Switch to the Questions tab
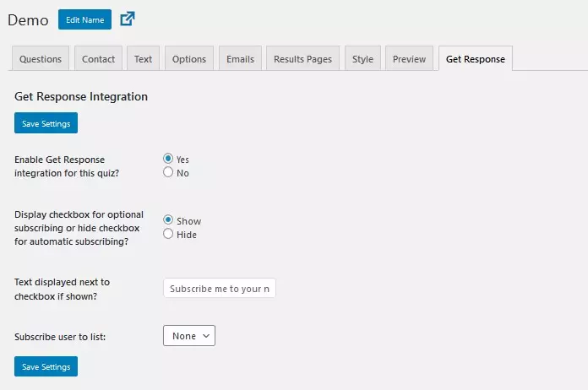588x390 pixels. (x=41, y=59)
